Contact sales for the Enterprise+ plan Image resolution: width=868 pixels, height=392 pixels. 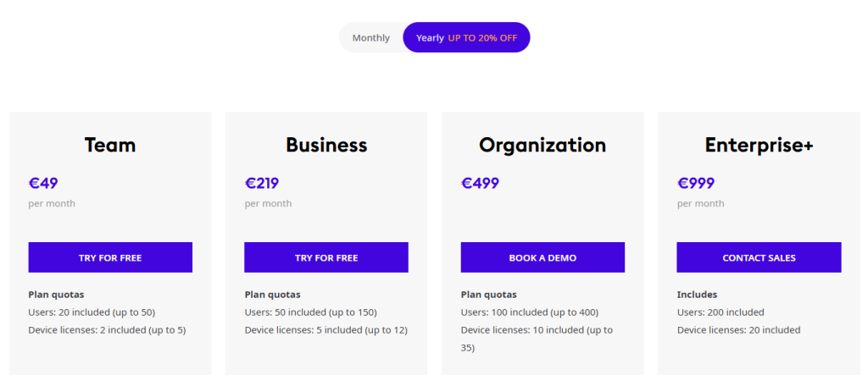click(759, 257)
